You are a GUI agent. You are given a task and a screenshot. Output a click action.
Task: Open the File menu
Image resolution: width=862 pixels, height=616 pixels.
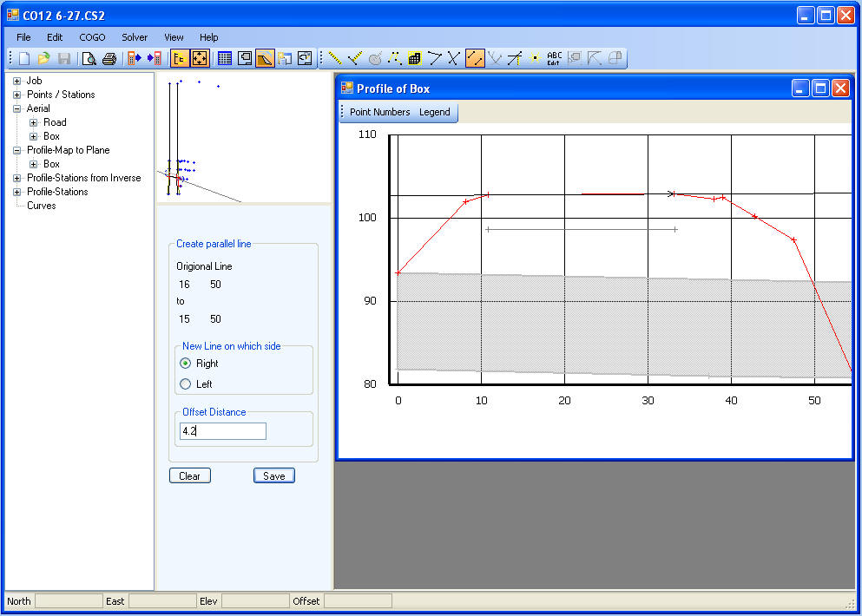tap(23, 37)
